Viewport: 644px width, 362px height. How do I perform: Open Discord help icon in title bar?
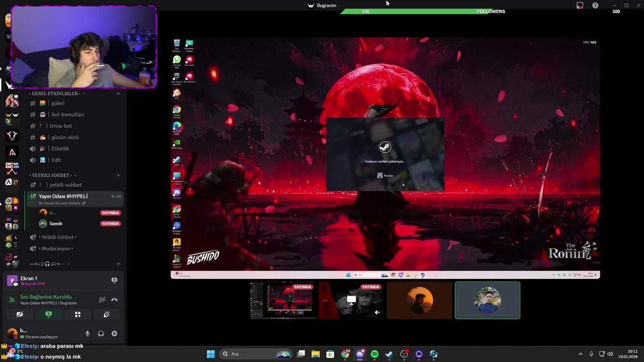(x=595, y=6)
